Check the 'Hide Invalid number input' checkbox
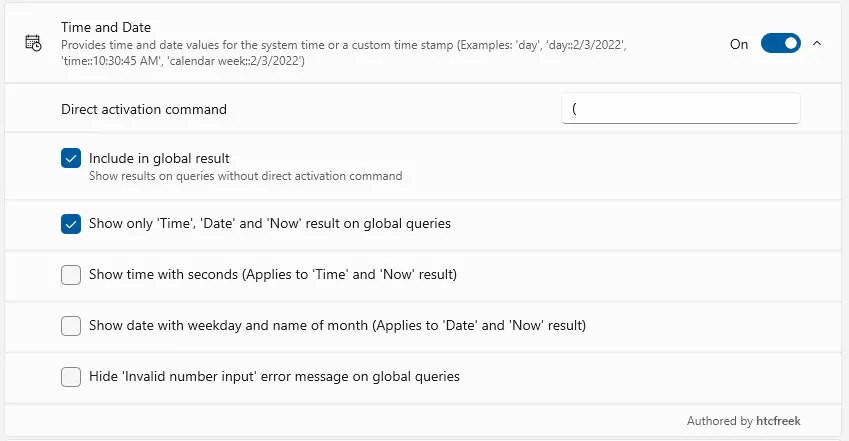The width and height of the screenshot is (849, 441). coord(71,377)
